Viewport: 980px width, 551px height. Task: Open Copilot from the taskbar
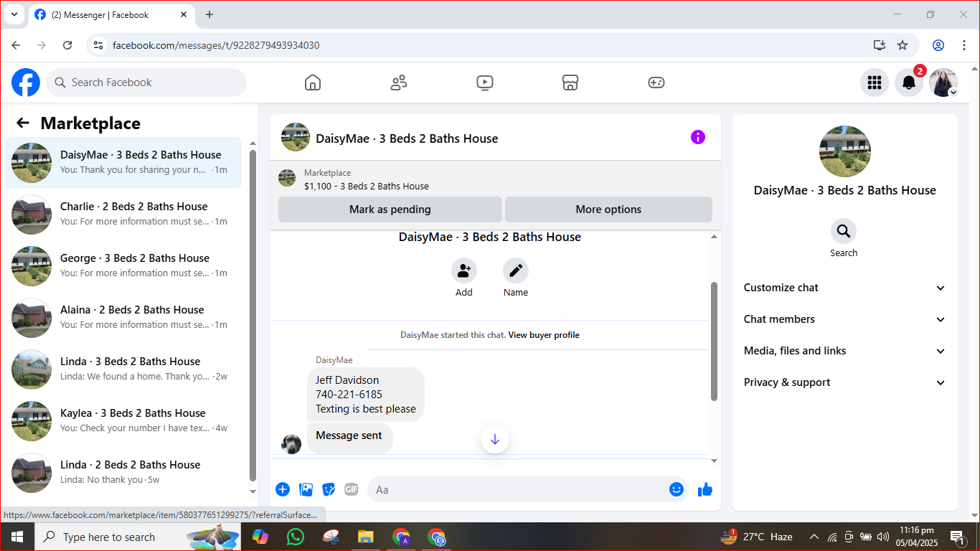click(x=260, y=537)
